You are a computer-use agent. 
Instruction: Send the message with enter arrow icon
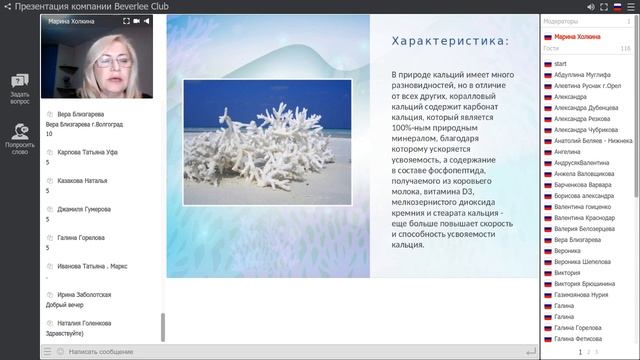point(531,351)
